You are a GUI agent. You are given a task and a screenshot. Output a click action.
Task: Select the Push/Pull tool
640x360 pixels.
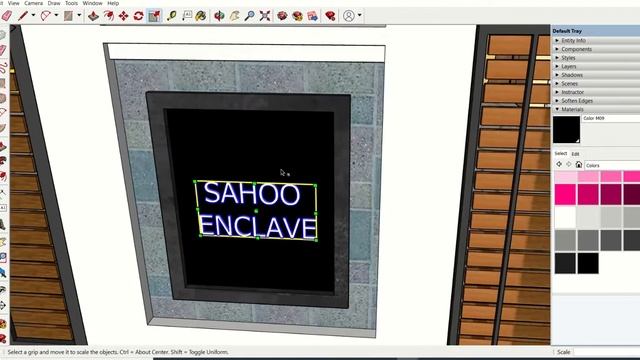pyautogui.click(x=93, y=16)
